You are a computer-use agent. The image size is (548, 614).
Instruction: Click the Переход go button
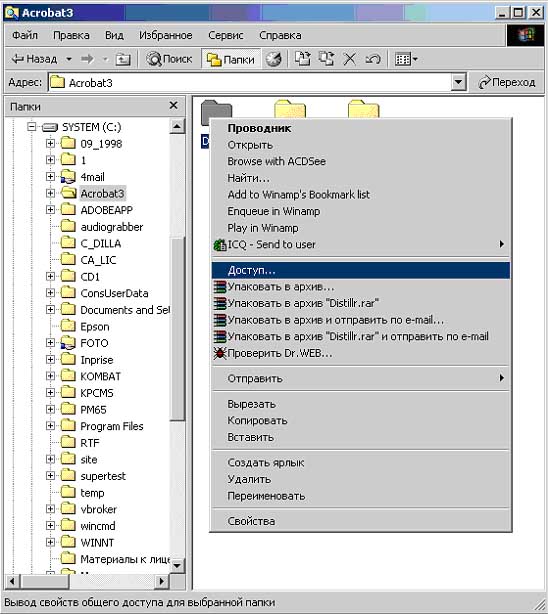pyautogui.click(x=507, y=82)
